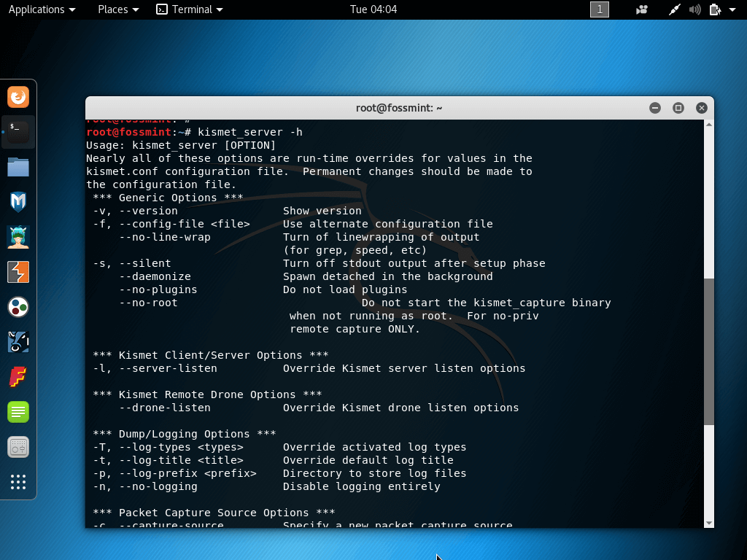Show all applications grid
Viewport: 747px width, 560px height.
pos(18,482)
